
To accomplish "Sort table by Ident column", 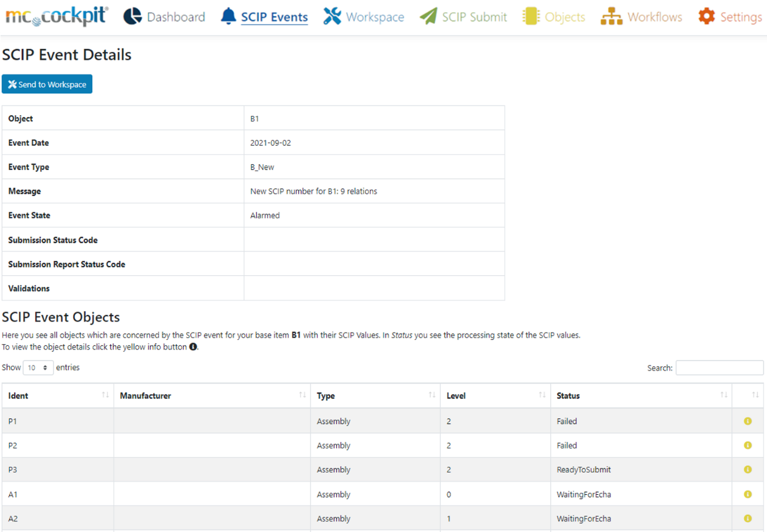I will tap(58, 395).
